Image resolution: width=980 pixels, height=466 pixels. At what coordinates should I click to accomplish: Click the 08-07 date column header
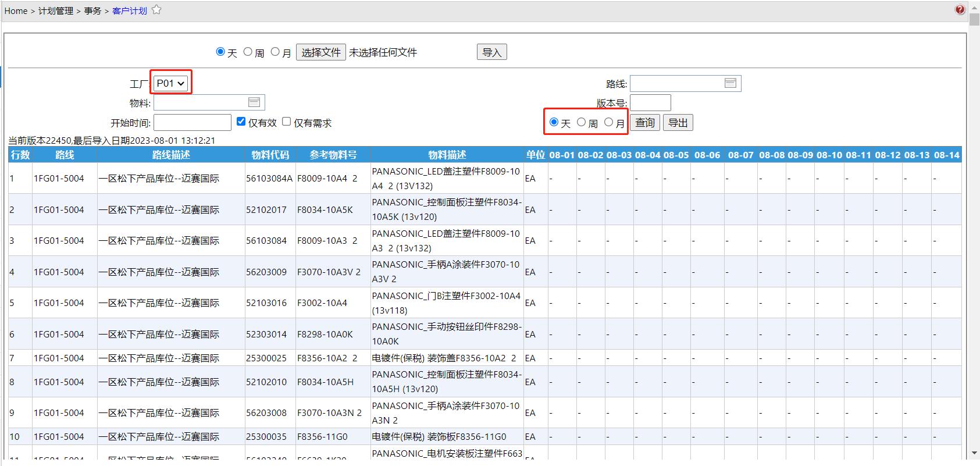point(740,155)
